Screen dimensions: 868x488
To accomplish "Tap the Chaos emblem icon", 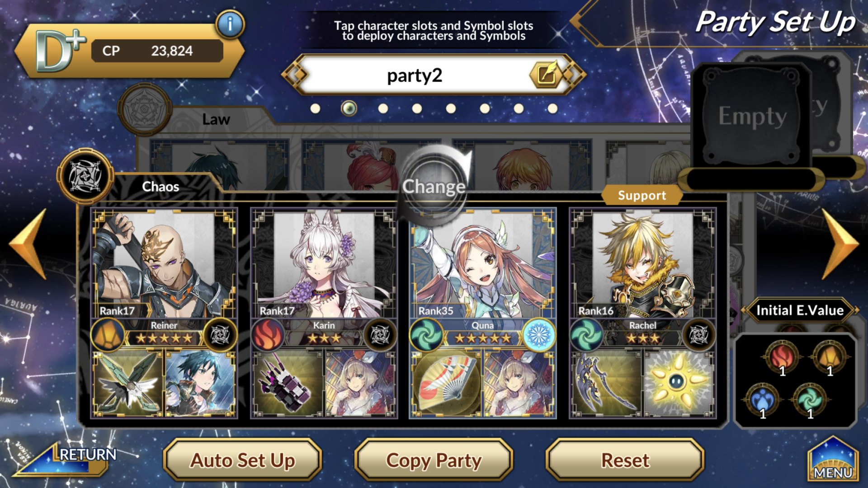I will [x=85, y=176].
